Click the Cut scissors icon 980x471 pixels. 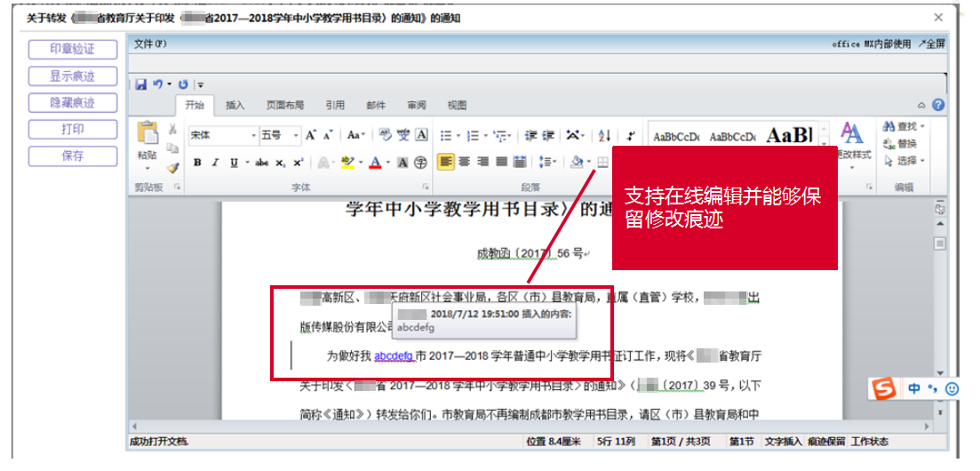[x=172, y=130]
